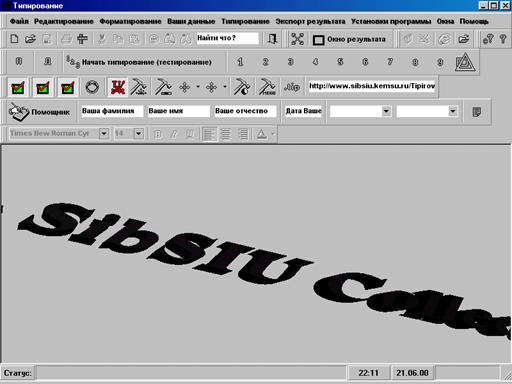The width and height of the screenshot is (512, 384).
Task: Click the triangle pyramid icon
Action: [x=464, y=62]
